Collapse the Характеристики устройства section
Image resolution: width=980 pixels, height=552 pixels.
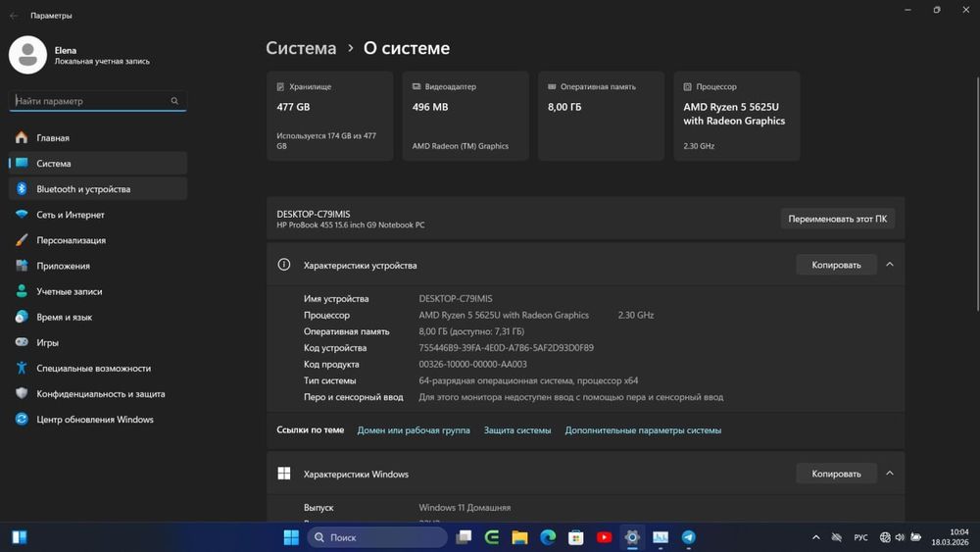[890, 265]
